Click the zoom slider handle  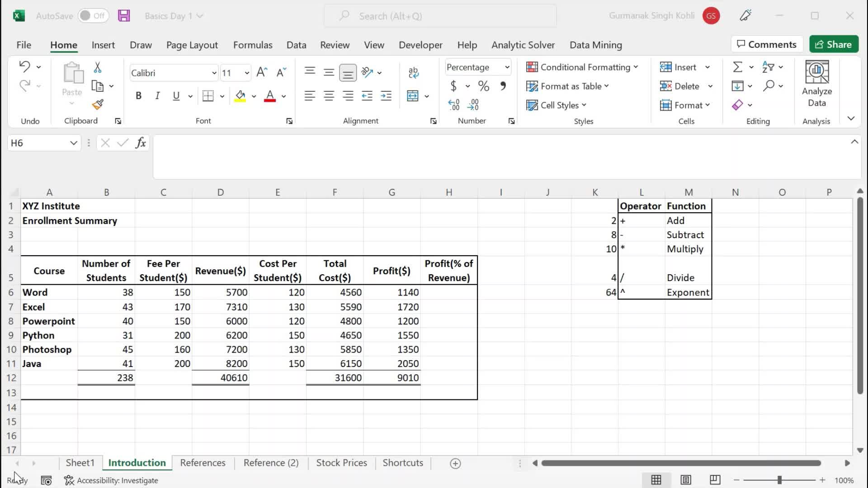click(x=779, y=480)
